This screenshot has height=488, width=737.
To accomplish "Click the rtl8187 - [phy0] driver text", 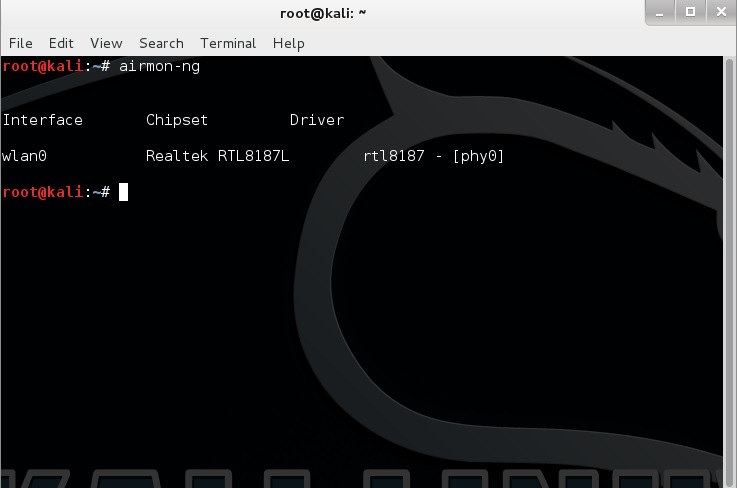I will 433,156.
